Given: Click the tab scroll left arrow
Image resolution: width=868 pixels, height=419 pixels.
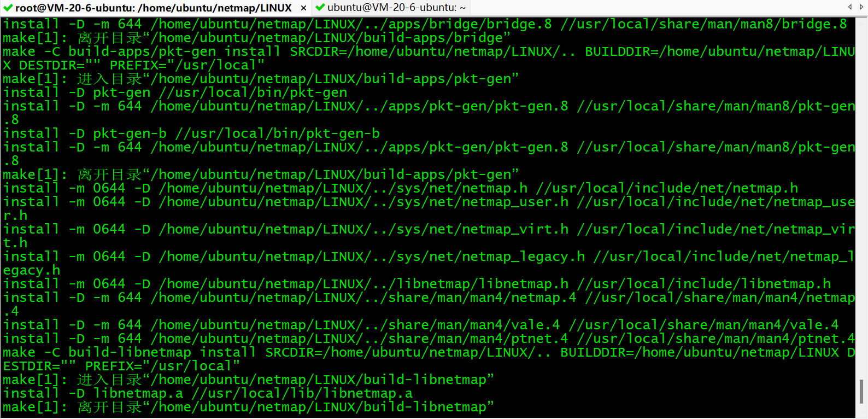Looking at the screenshot, I should click(850, 7).
